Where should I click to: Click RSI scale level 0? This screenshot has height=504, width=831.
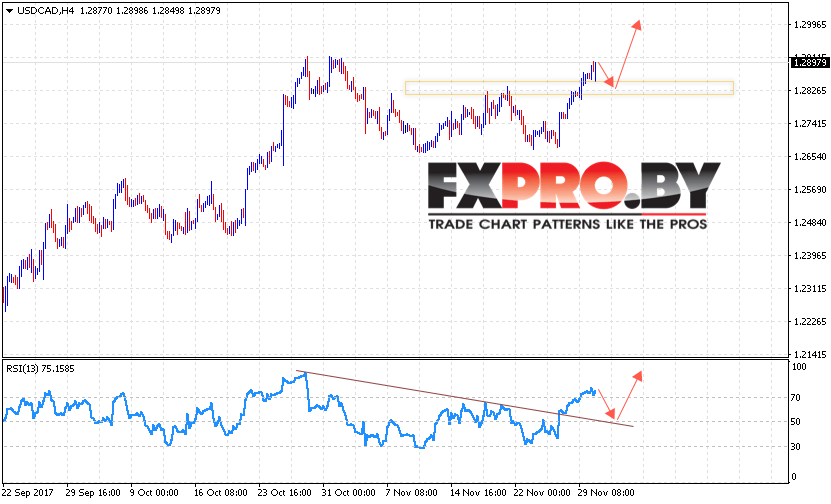[x=793, y=476]
